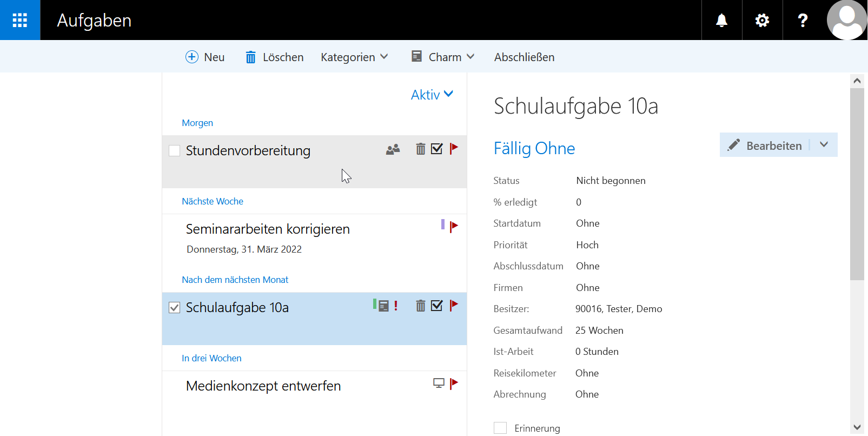Enable the Erinnerung checkbox

click(500, 428)
